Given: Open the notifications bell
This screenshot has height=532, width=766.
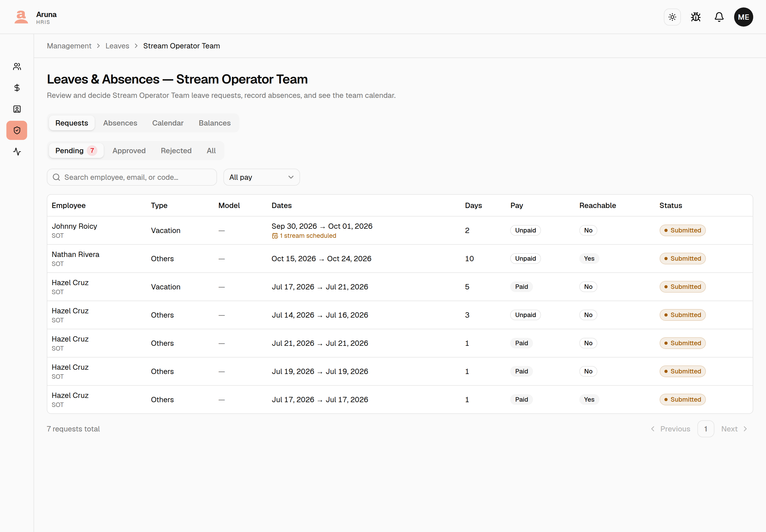Looking at the screenshot, I should point(719,17).
